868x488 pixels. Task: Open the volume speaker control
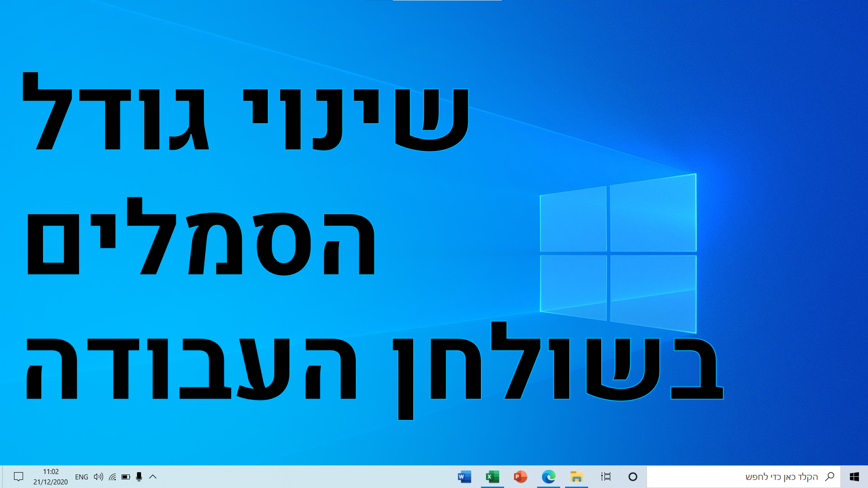(99, 477)
